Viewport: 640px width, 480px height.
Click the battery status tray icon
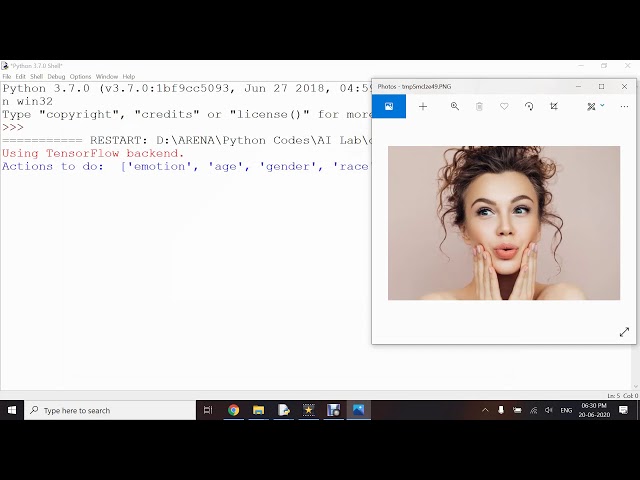click(517, 410)
